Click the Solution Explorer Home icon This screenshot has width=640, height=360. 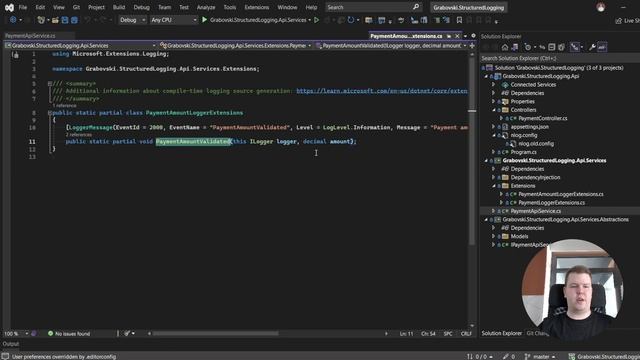click(505, 47)
